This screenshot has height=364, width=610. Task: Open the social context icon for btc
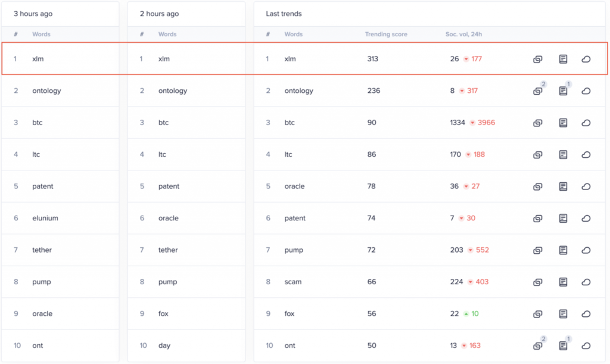coord(563,123)
